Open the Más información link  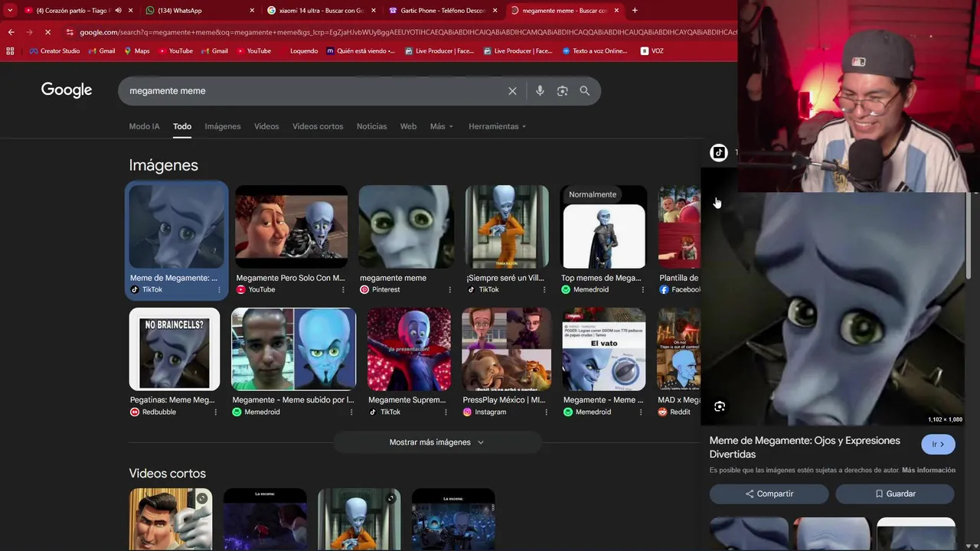pyautogui.click(x=929, y=470)
